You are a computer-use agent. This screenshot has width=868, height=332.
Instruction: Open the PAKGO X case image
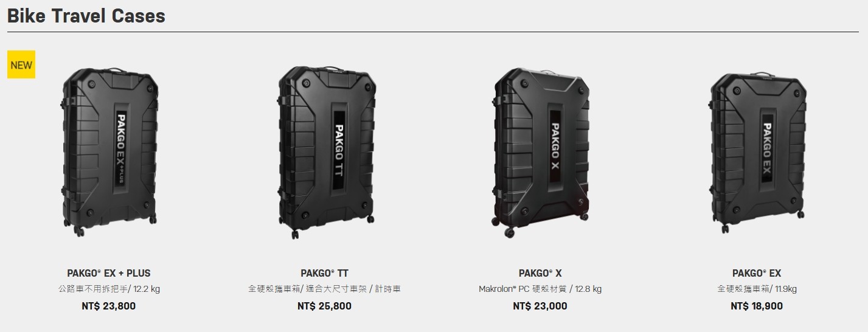point(540,152)
